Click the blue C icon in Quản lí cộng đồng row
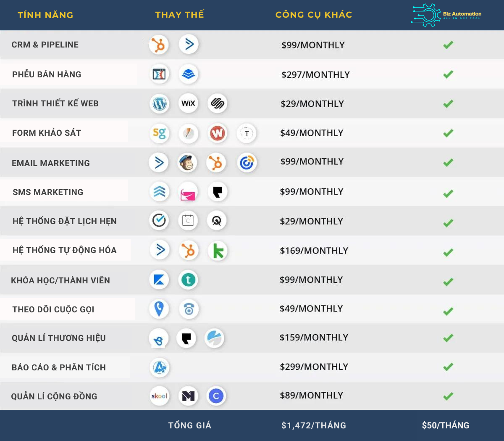This screenshot has height=441, width=504. (216, 396)
